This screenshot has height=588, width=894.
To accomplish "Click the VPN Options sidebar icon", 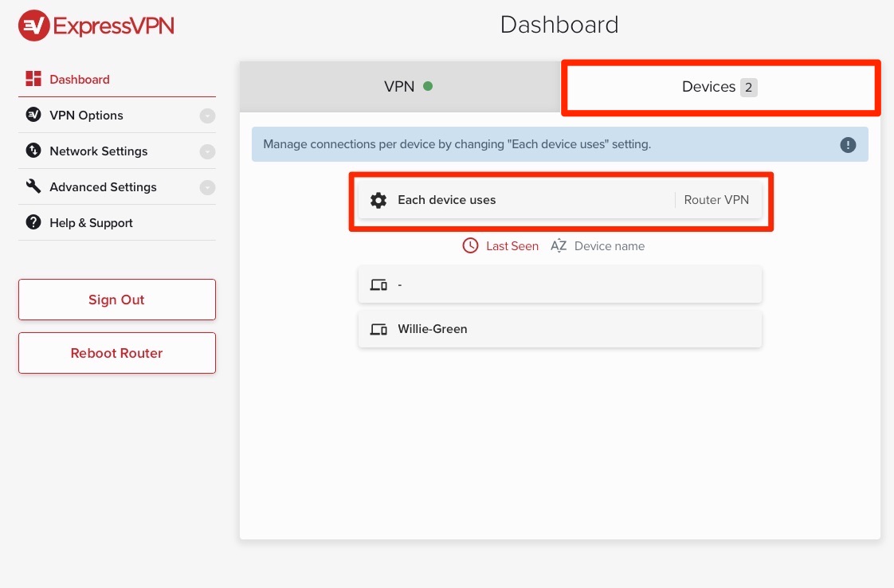I will [x=33, y=115].
